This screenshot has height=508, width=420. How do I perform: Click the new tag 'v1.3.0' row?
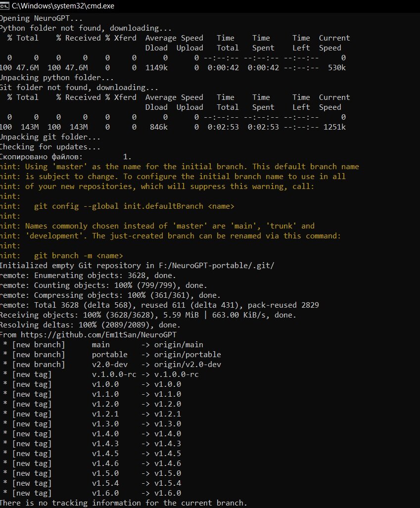[92, 424]
